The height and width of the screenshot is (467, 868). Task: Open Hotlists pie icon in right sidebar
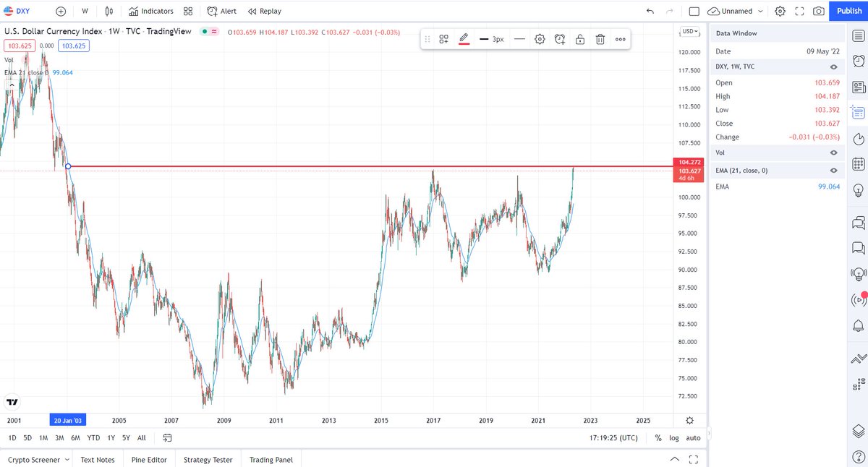coord(858,139)
